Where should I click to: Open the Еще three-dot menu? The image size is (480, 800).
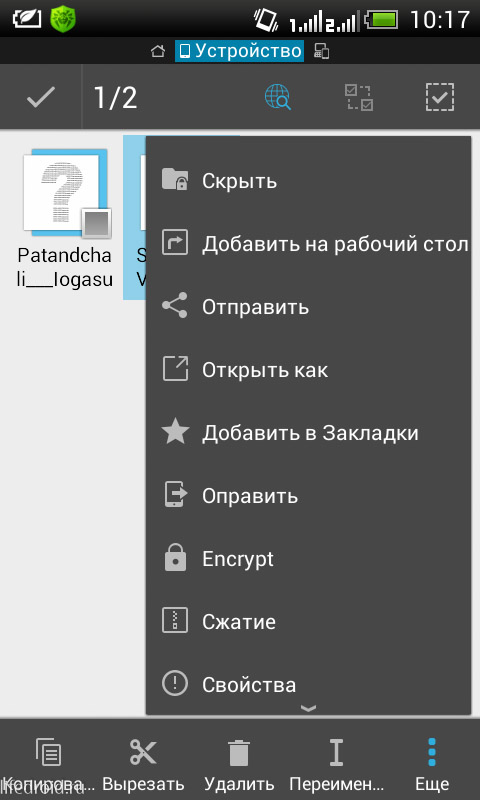[x=432, y=752]
